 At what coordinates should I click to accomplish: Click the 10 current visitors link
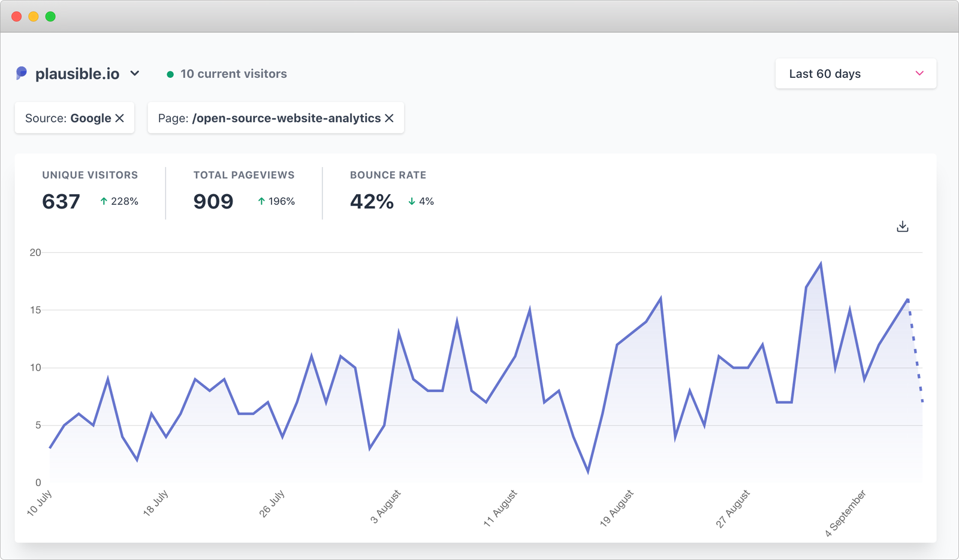click(233, 74)
